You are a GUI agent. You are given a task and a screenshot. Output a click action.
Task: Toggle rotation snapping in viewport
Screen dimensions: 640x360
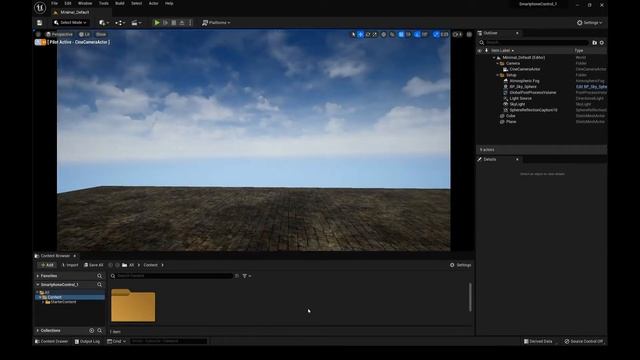pos(417,35)
